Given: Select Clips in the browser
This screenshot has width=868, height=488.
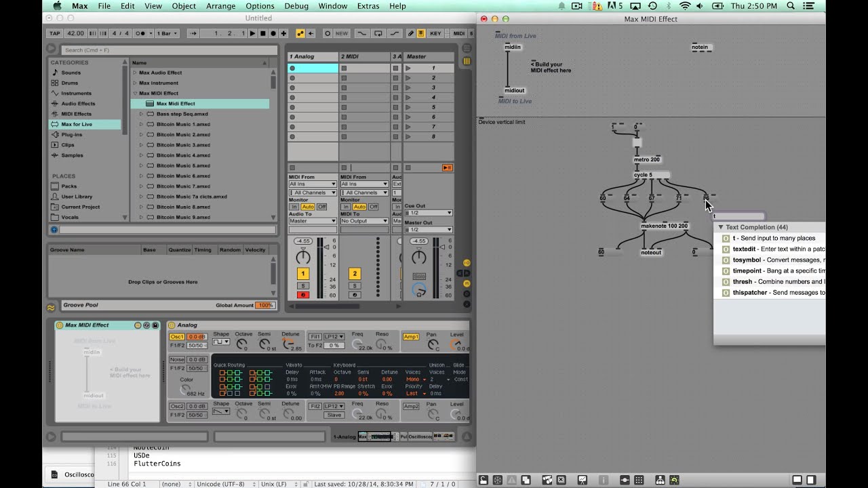Looking at the screenshot, I should click(68, 145).
